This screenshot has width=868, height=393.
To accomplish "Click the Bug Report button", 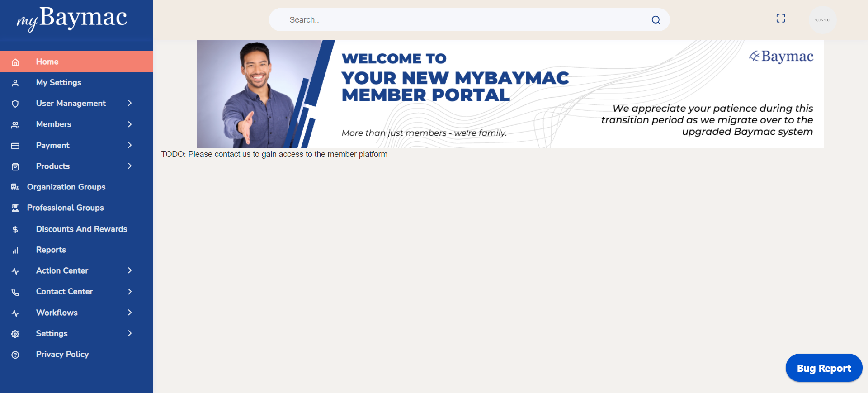I will click(x=824, y=368).
